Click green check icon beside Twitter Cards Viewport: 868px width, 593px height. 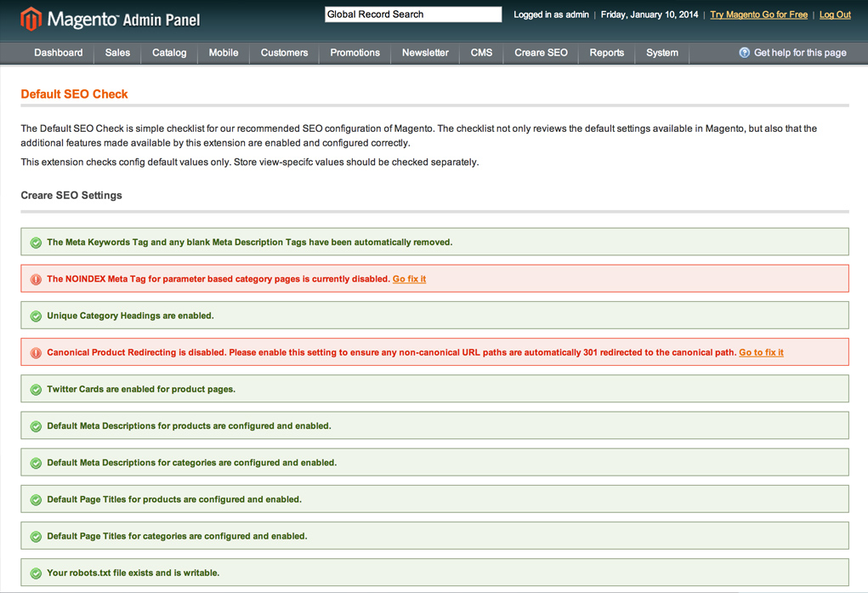click(36, 390)
